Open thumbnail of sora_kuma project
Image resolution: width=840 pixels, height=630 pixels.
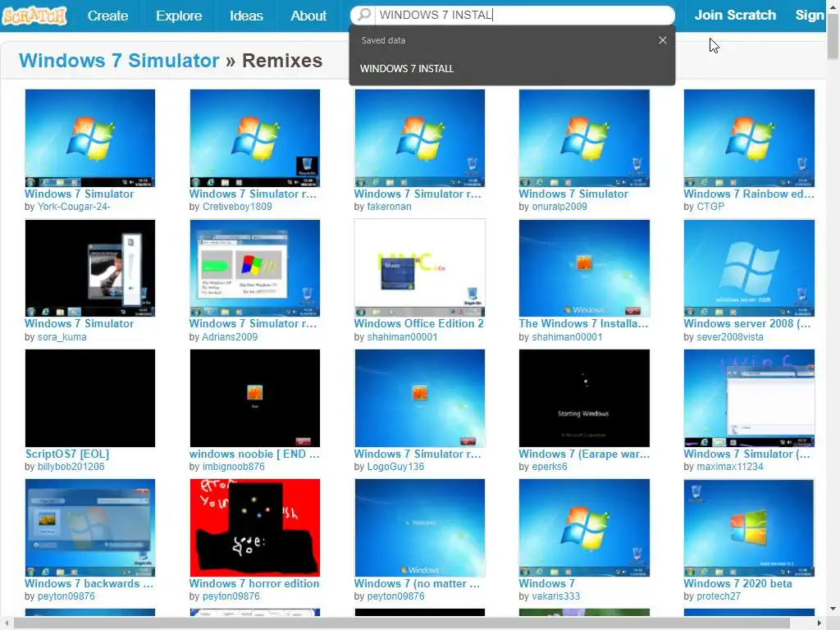tap(90, 268)
